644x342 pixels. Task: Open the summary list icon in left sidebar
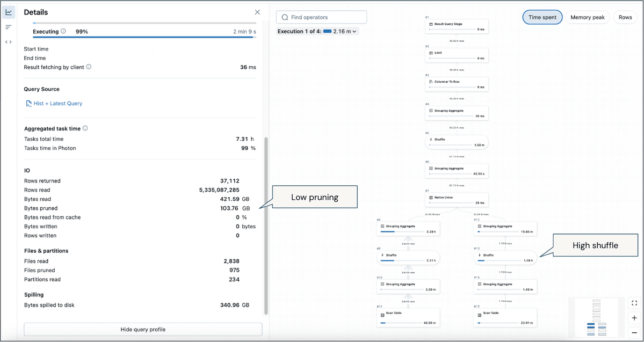[x=8, y=27]
